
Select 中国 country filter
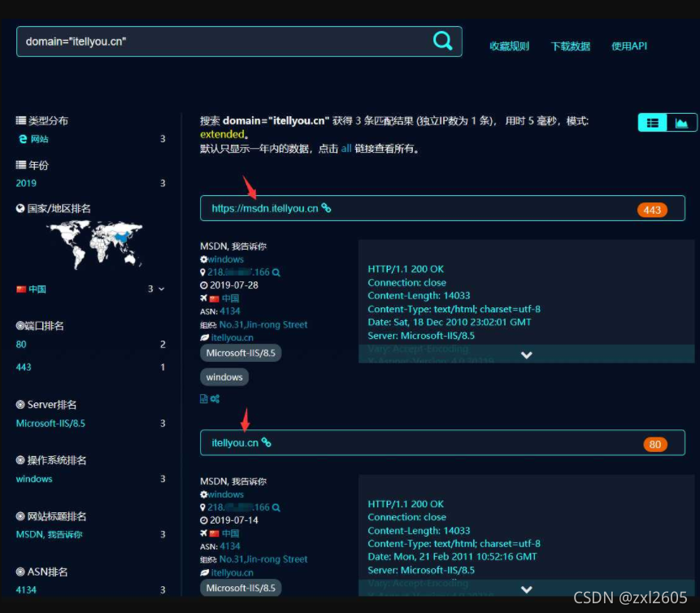(x=37, y=289)
